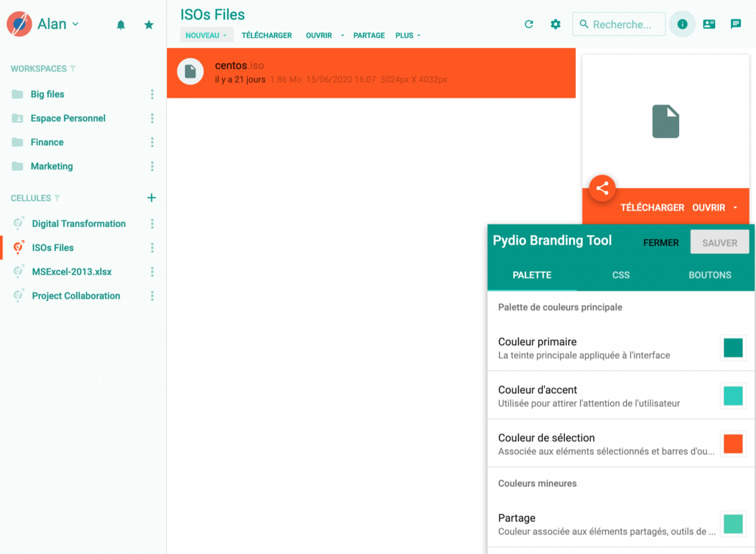Expand Ouvrir dropdown arrow in info panel
The width and height of the screenshot is (756, 554).
click(735, 207)
